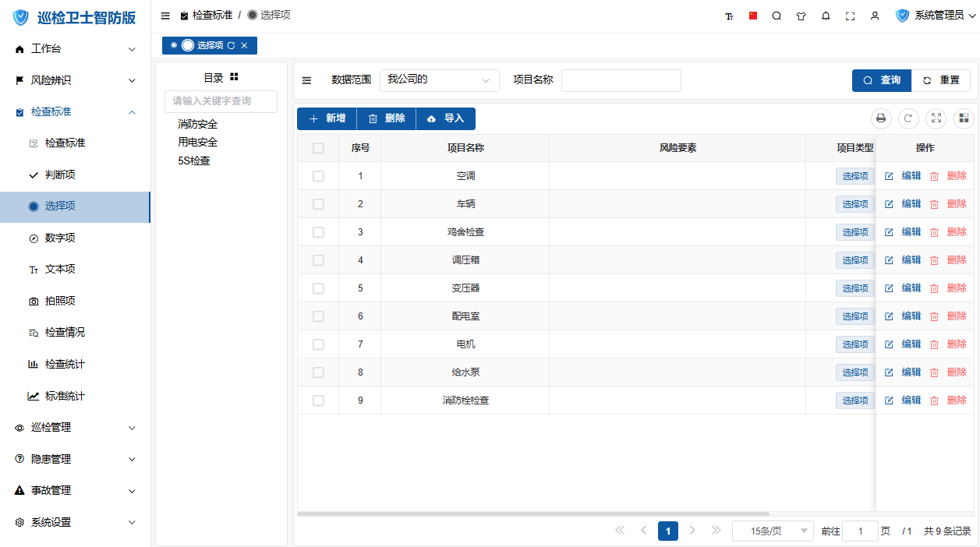
Task: Go to the first page double-arrow
Action: [x=620, y=531]
